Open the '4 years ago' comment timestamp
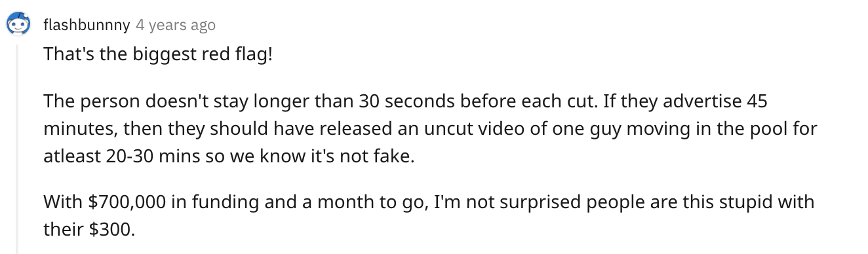 [x=175, y=26]
